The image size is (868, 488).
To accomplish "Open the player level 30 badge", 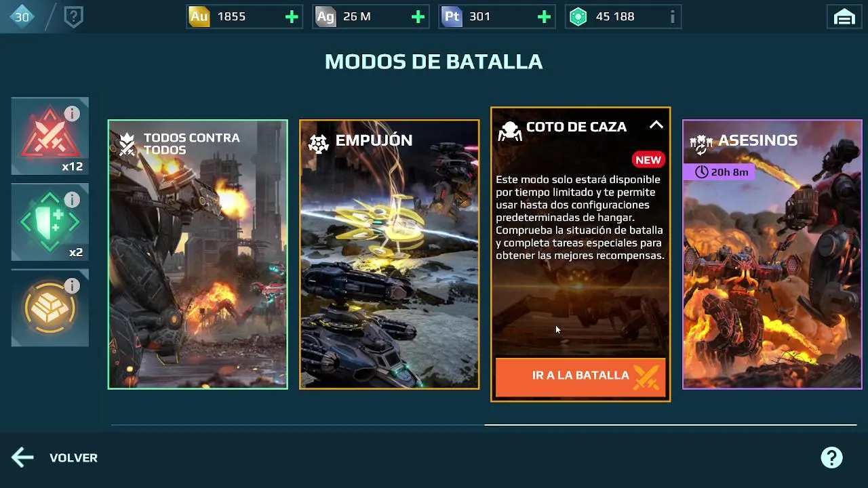I will [x=22, y=17].
